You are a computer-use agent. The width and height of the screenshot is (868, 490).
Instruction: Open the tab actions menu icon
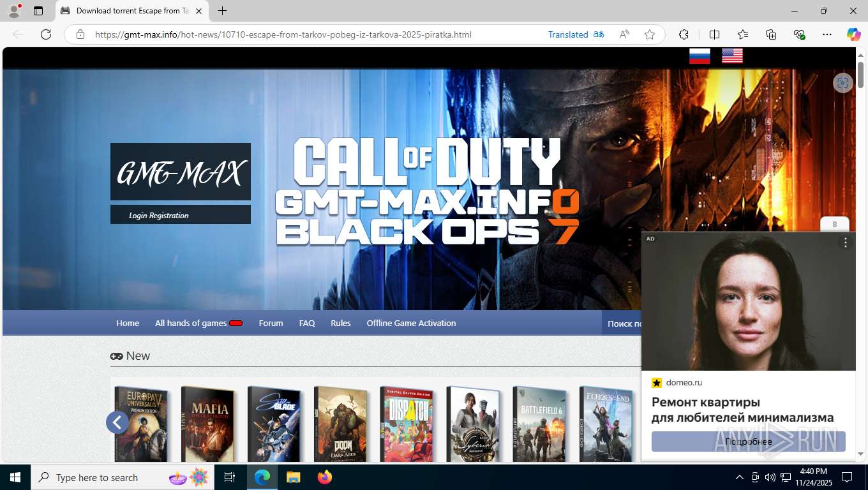[38, 11]
